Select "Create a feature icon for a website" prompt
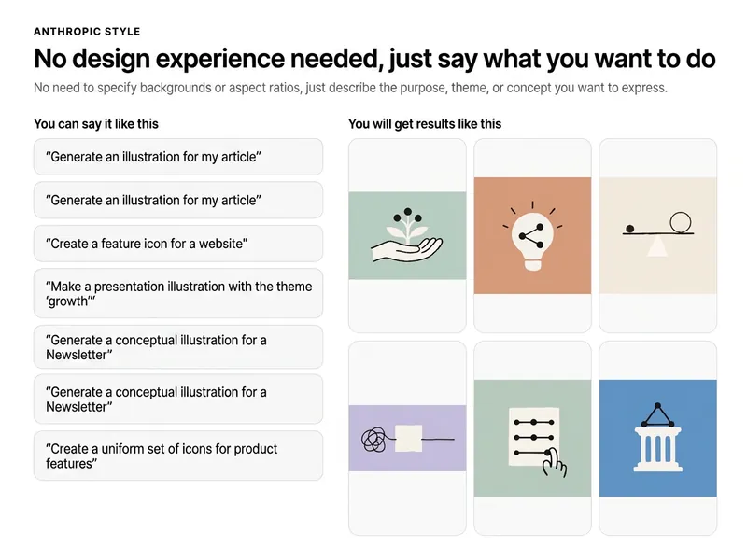747x560 pixels. tap(178, 244)
